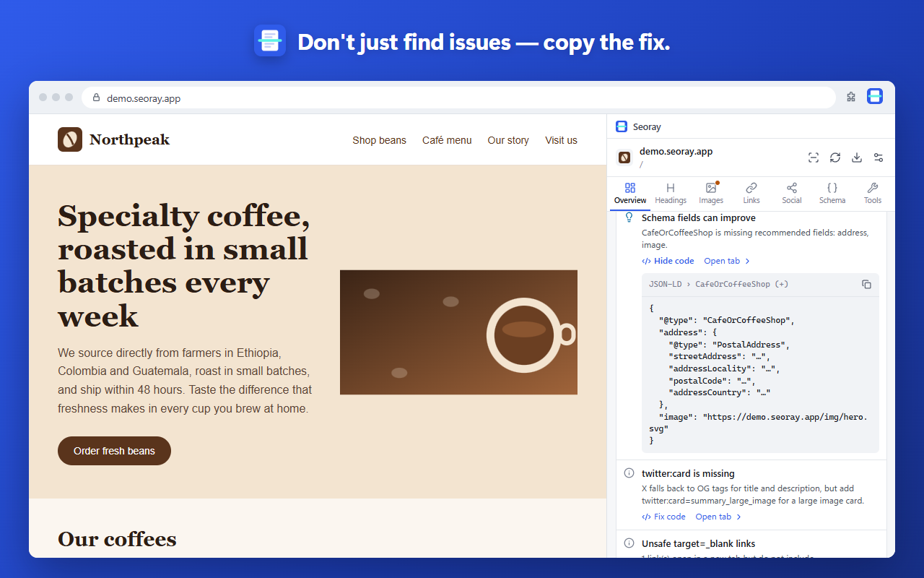Click the Visit us nav link
Image resolution: width=924 pixels, height=578 pixels.
[561, 140]
